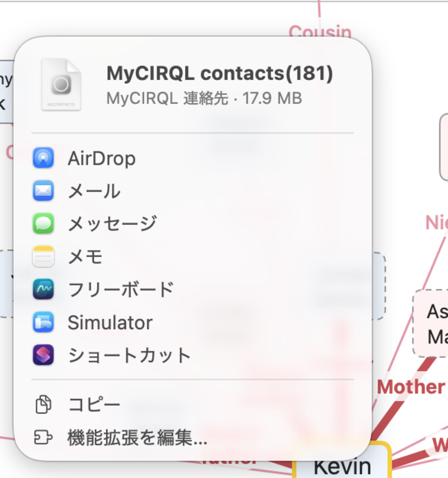Click the MyCIRQL contacts(181) title
448x478 pixels.
(220, 74)
